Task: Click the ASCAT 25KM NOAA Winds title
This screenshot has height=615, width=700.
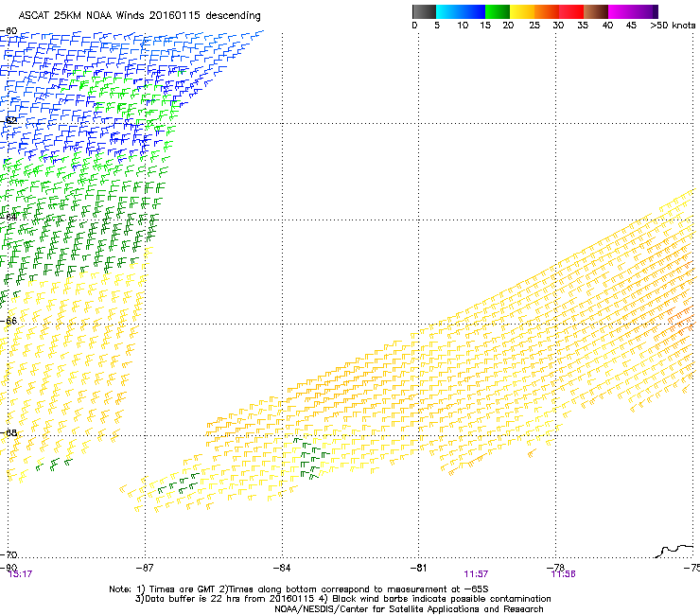Action: click(x=139, y=16)
